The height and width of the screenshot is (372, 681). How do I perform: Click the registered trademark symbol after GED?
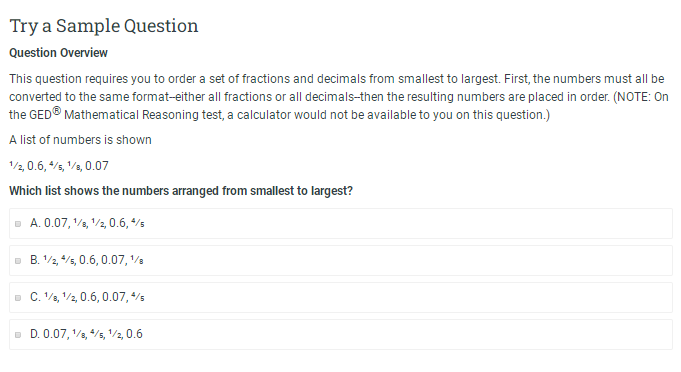(x=57, y=111)
